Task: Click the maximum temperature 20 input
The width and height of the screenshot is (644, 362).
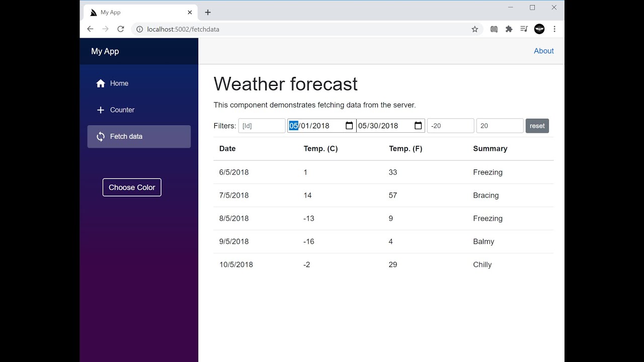Action: [x=500, y=126]
